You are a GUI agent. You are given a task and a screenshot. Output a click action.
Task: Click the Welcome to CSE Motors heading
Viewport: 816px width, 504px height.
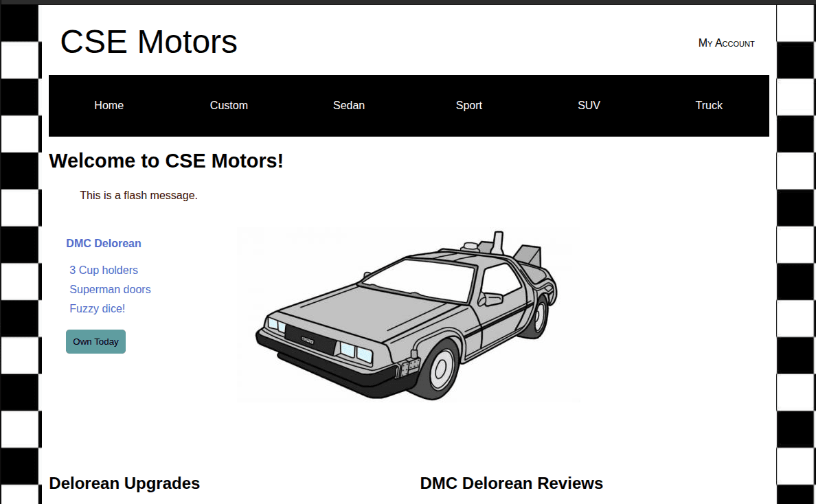(x=166, y=161)
